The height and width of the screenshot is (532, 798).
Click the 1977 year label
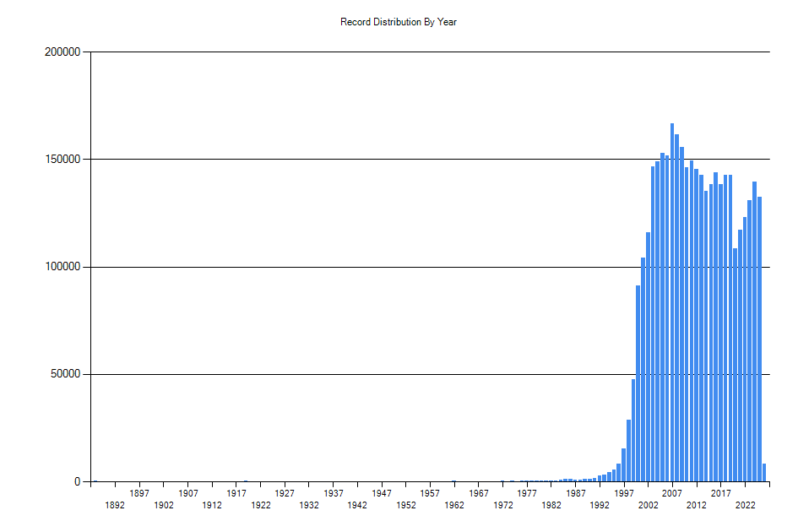(x=528, y=493)
